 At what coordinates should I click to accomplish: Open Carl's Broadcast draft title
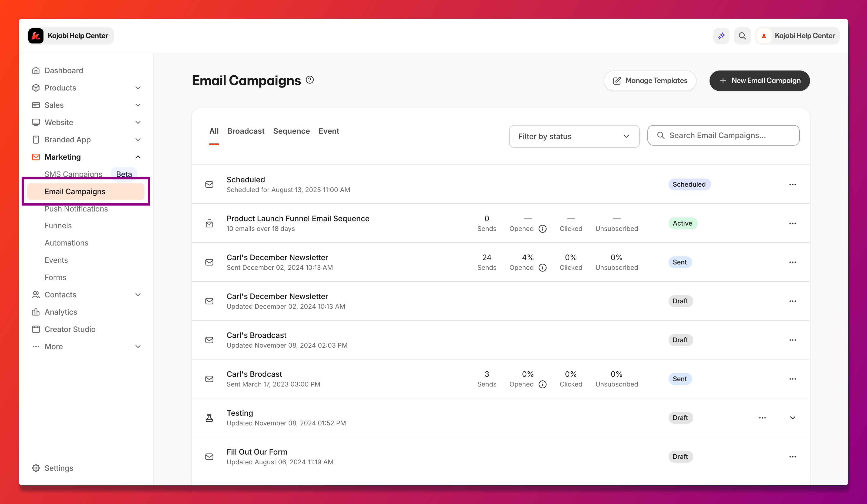(256, 335)
